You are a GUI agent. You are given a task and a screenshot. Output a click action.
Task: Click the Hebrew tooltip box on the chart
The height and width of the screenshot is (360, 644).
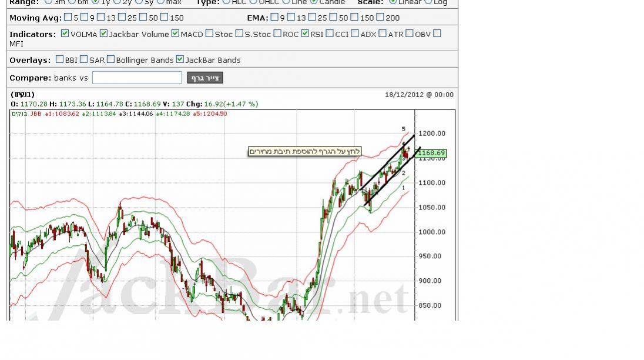304,152
